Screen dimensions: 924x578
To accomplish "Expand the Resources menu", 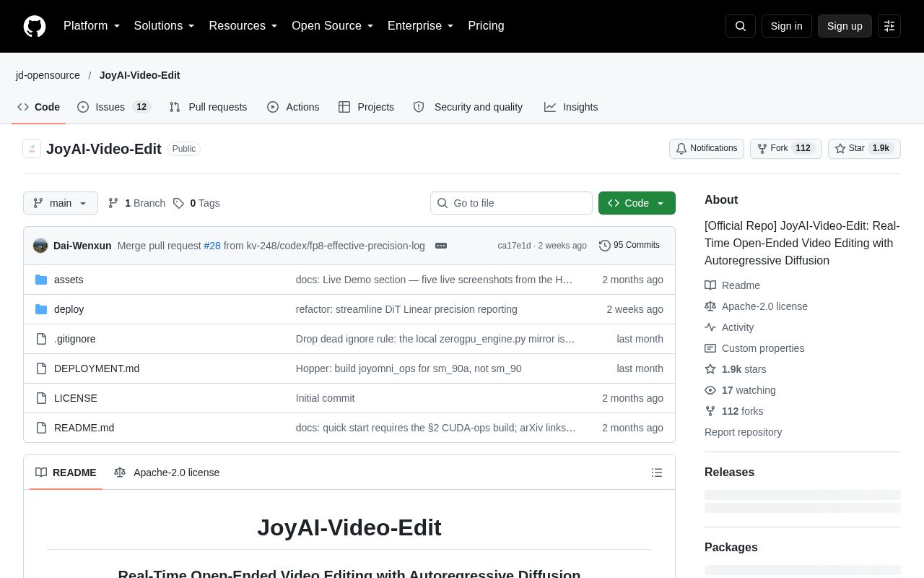I will pyautogui.click(x=243, y=26).
